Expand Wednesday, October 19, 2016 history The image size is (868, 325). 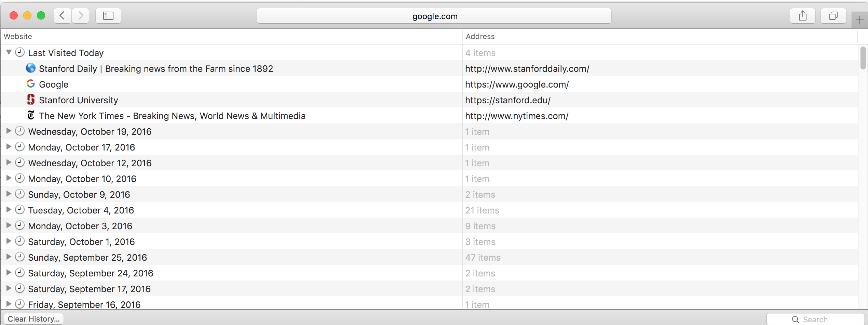point(9,131)
